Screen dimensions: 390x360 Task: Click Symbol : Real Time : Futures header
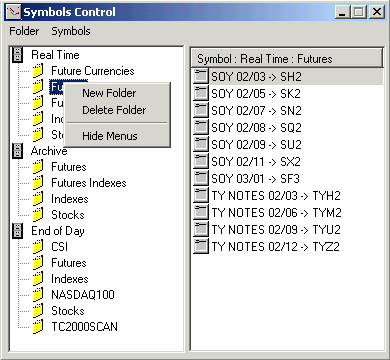(287, 59)
